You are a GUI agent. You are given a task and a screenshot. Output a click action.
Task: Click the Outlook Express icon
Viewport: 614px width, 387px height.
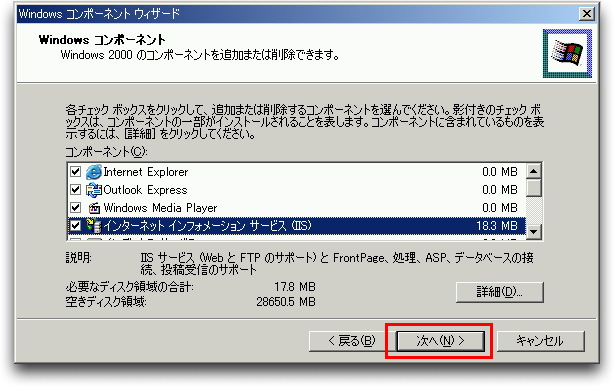(x=94, y=190)
